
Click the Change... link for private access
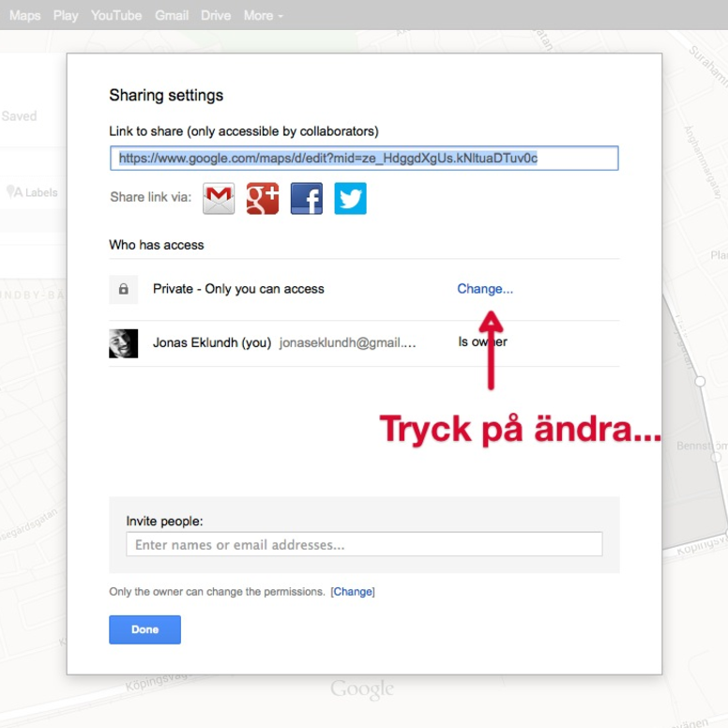pyautogui.click(x=485, y=289)
